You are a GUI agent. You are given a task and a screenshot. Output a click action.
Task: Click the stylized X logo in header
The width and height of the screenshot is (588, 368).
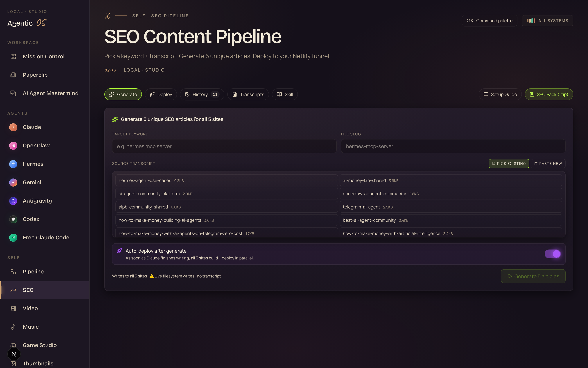pyautogui.click(x=107, y=16)
